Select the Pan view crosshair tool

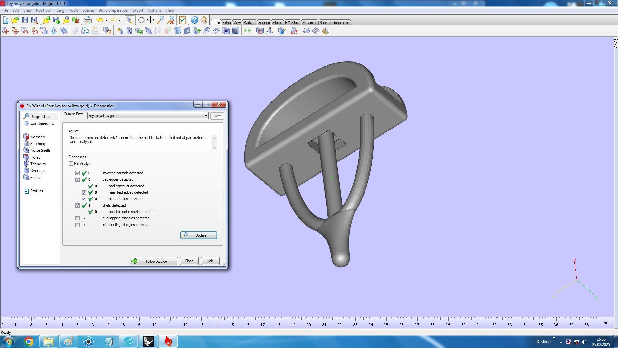(x=150, y=20)
